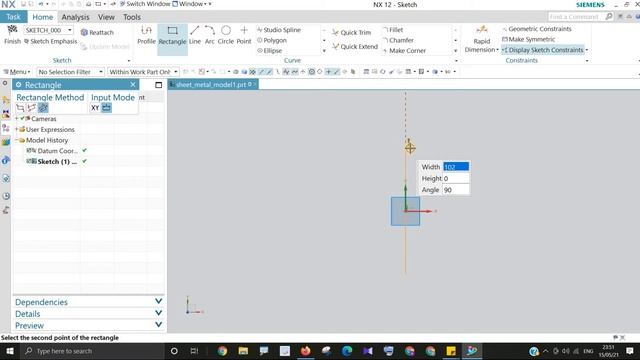Expand the Cameras tree node
This screenshot has width=640, height=360.
point(17,118)
